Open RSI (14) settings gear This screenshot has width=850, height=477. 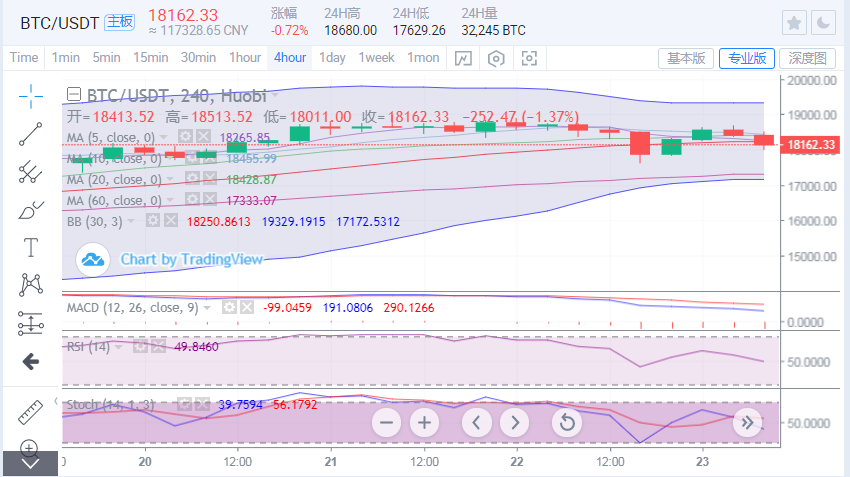tap(140, 346)
